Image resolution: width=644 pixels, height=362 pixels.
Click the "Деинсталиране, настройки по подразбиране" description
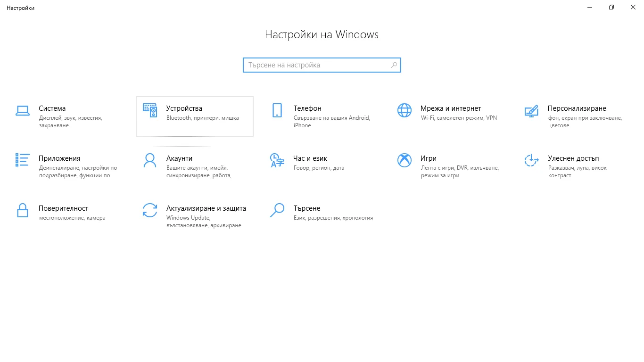pos(78,172)
